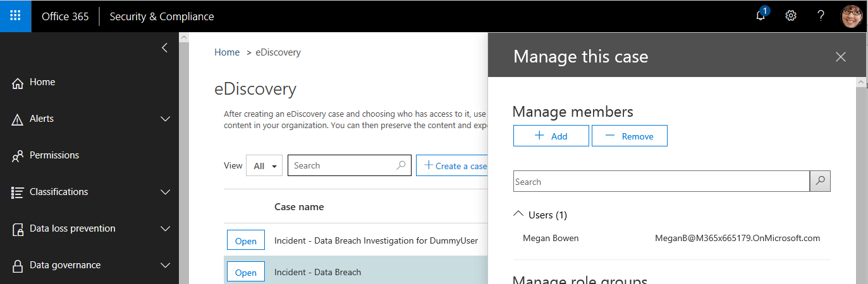
Task: Click the Alerts warning triangle icon
Action: 18,119
